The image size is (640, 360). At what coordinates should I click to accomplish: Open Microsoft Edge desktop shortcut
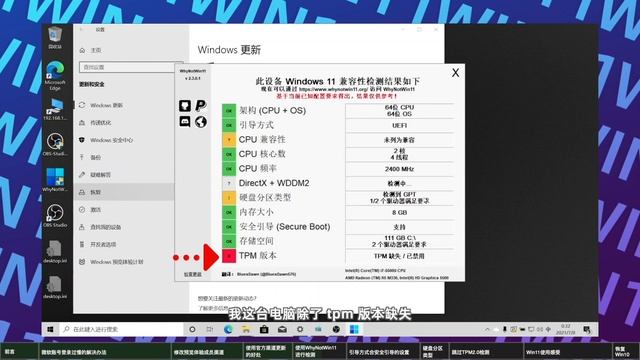point(55,76)
